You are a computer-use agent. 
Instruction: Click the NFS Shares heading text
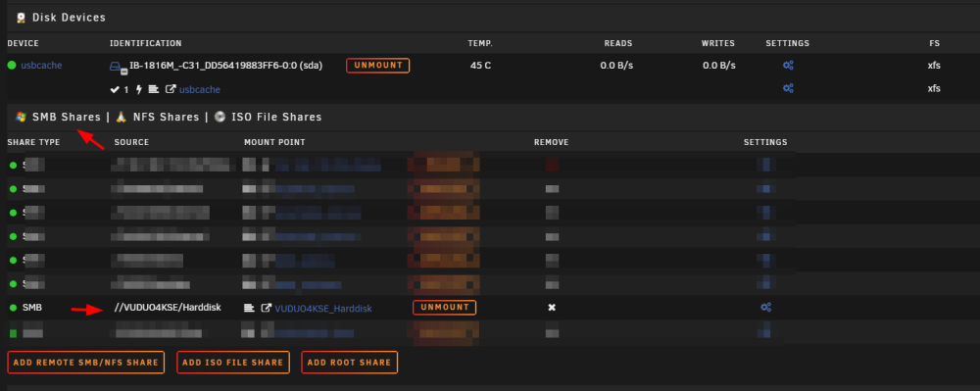[167, 117]
